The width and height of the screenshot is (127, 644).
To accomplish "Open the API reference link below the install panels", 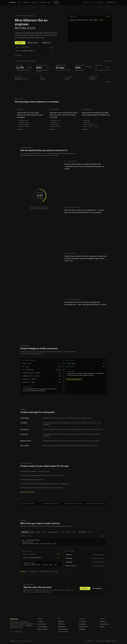I will tap(33, 572).
